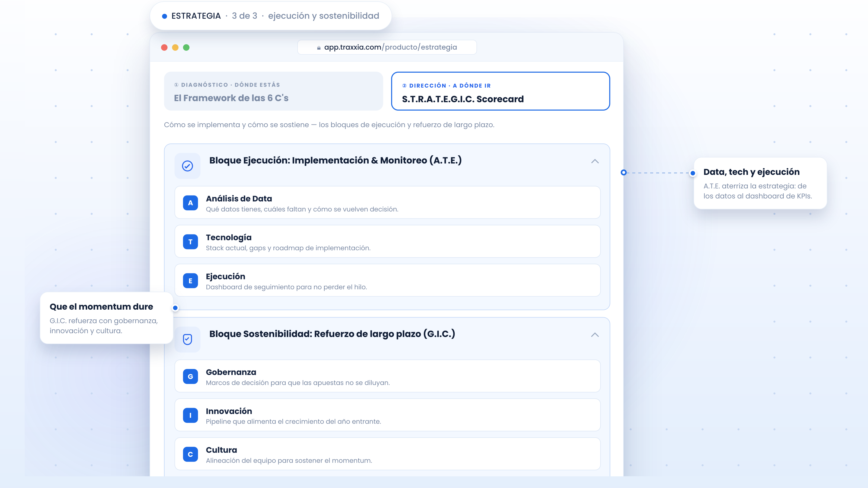The width and height of the screenshot is (868, 488).
Task: Click the text 'Pipeline que alimenta el crecimiento del año entrante.'
Action: click(x=293, y=421)
